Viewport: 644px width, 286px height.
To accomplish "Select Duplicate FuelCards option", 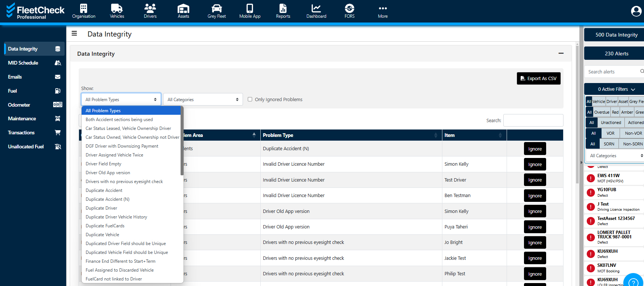I will coord(131,226).
